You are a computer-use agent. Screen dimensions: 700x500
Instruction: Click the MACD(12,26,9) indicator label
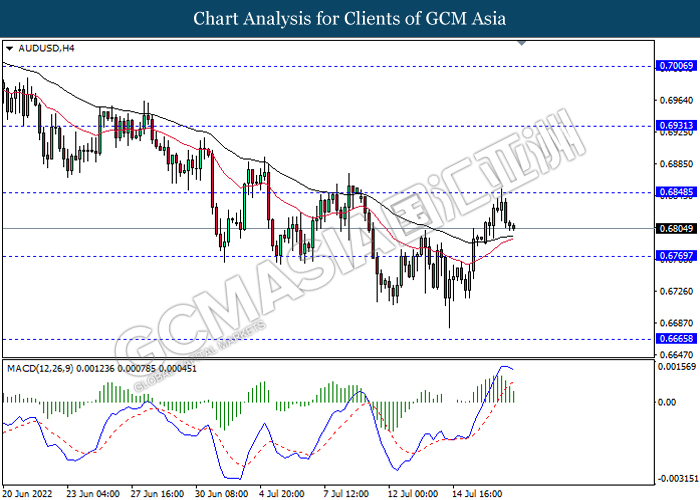102,369
